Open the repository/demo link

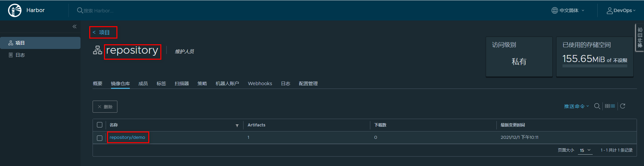coord(127,137)
